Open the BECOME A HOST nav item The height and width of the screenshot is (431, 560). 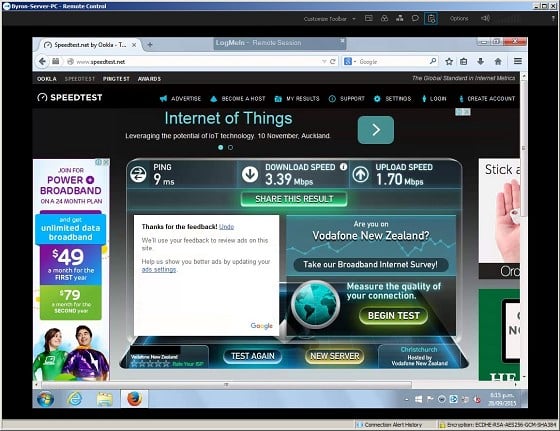pos(238,99)
